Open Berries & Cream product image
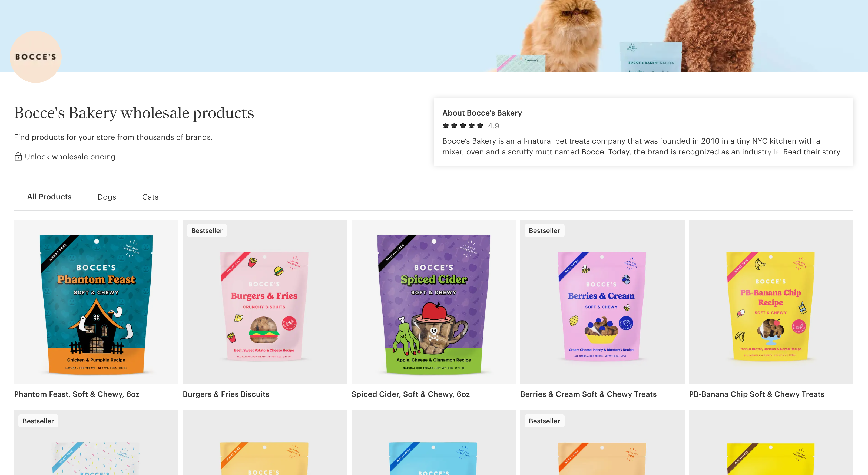This screenshot has height=475, width=868. click(602, 302)
